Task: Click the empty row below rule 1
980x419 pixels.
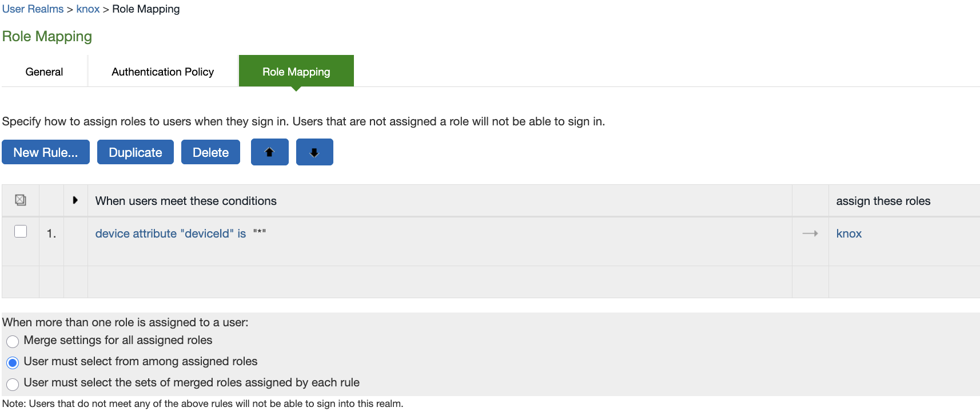Action: click(439, 282)
